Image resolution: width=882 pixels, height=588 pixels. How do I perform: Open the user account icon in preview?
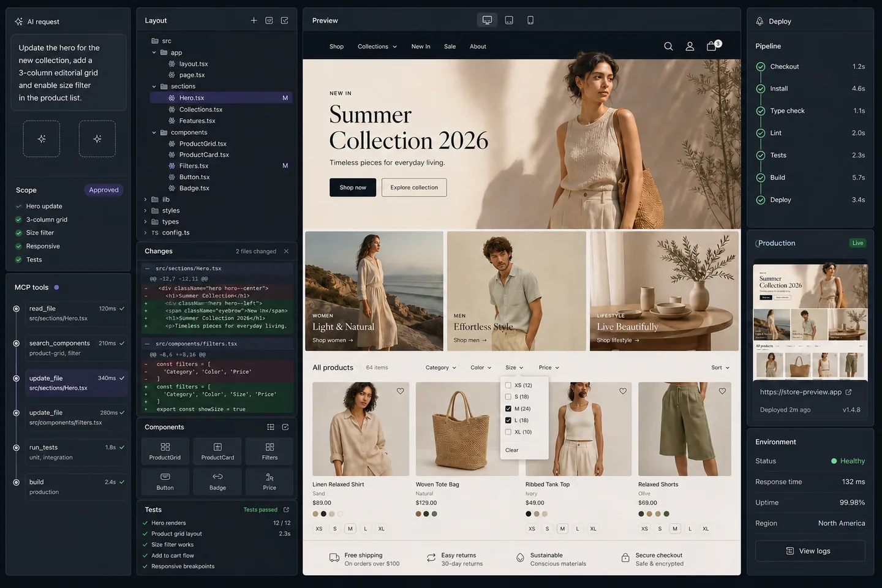(x=690, y=47)
